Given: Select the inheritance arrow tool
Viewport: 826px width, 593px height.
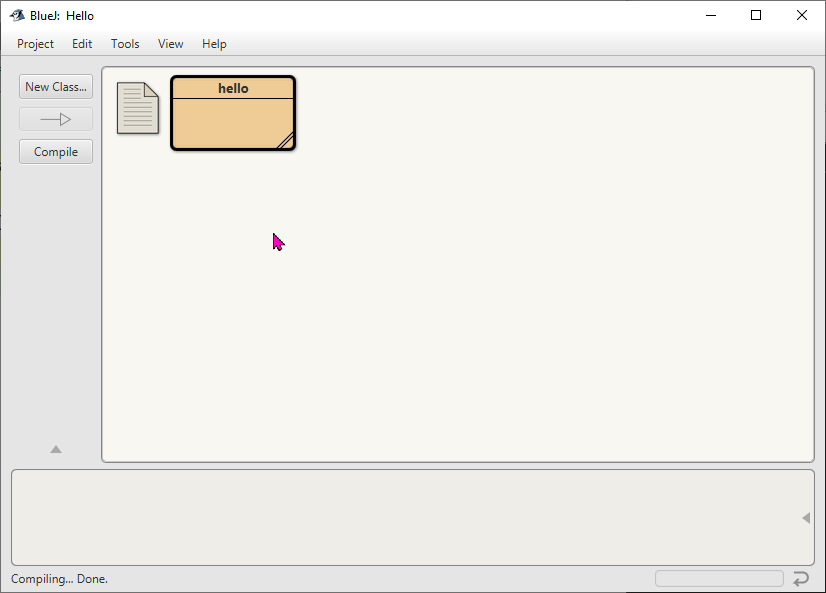Looking at the screenshot, I should tap(56, 120).
